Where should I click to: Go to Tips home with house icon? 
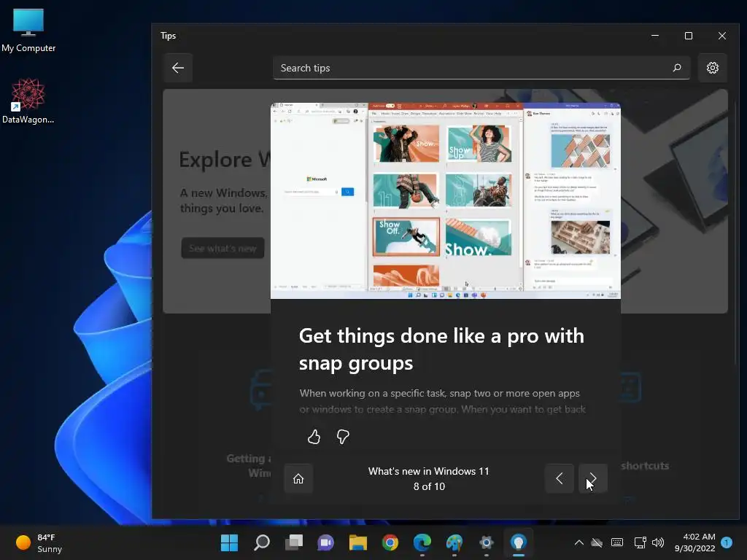(298, 478)
